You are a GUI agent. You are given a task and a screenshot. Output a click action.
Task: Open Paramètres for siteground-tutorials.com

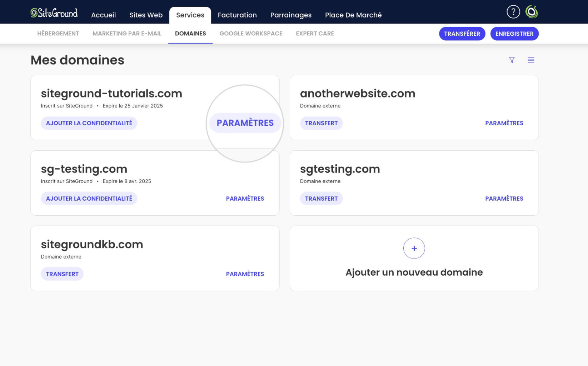tap(245, 123)
